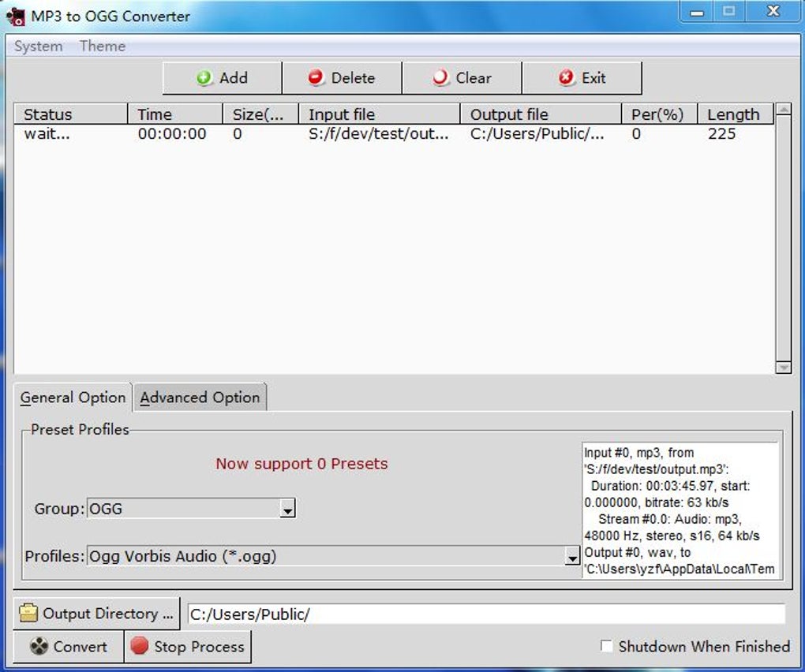The width and height of the screenshot is (805, 672).
Task: Switch to the Advanced Option tab
Action: [200, 398]
